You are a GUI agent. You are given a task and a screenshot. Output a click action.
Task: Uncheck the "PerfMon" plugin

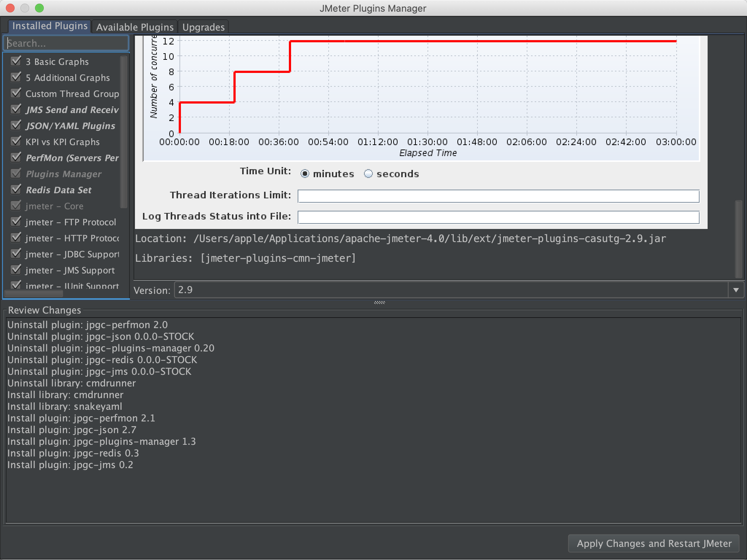pyautogui.click(x=16, y=157)
